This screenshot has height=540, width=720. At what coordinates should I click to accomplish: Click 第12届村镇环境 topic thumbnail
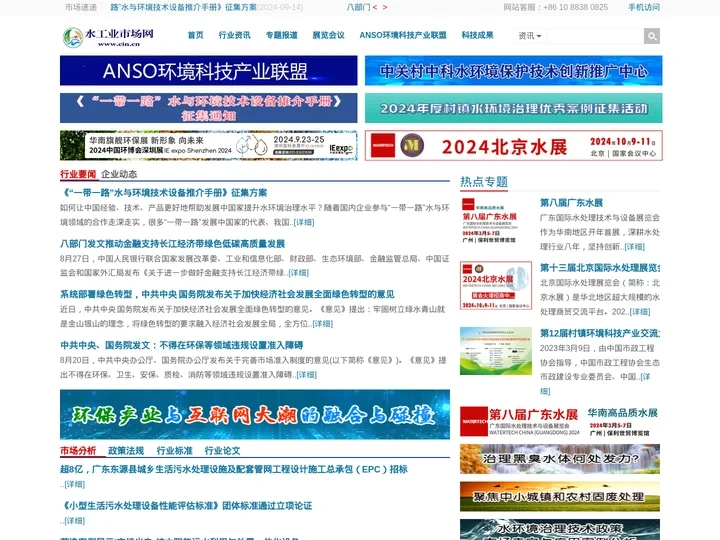pos(496,351)
